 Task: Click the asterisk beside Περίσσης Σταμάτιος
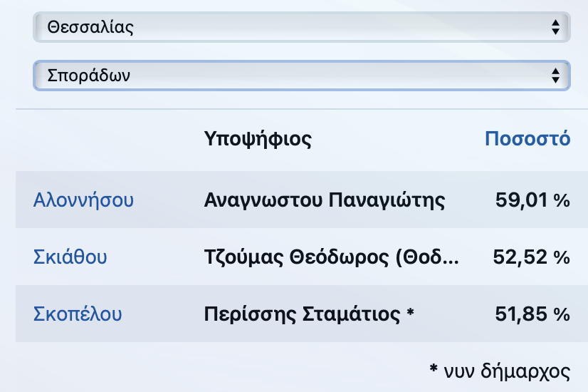[x=410, y=311]
